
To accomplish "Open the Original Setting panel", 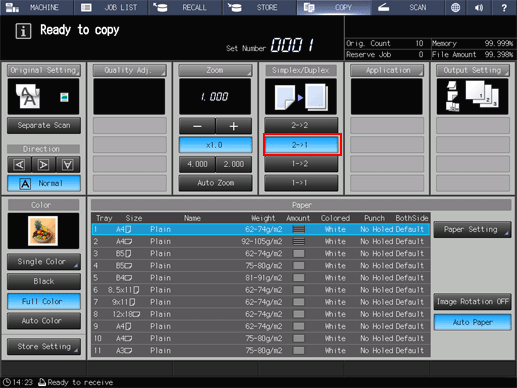I will 44,70.
